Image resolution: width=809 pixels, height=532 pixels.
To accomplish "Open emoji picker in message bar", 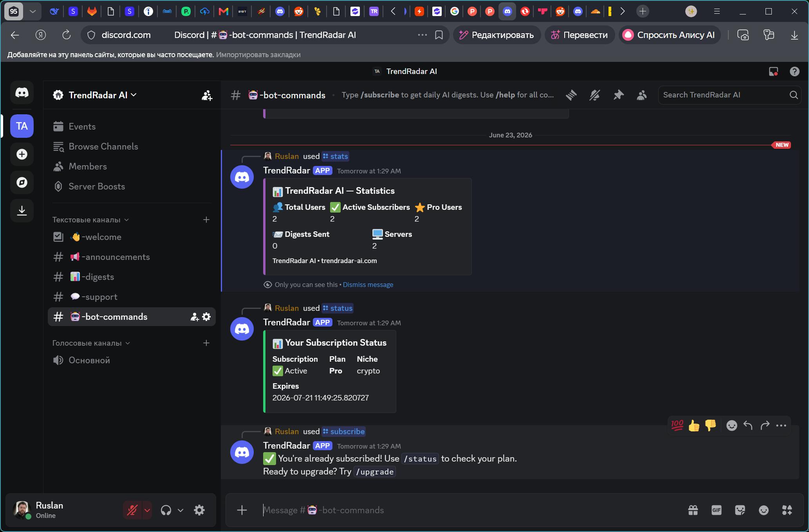I will [x=764, y=510].
